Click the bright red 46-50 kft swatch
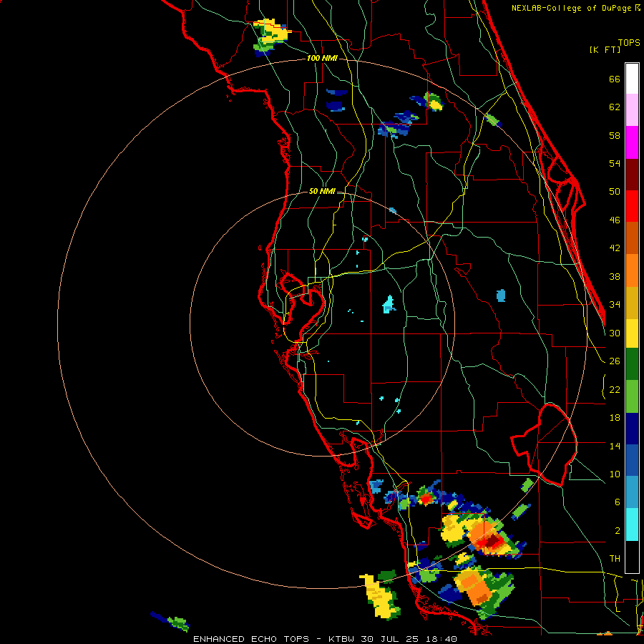 pos(632,206)
